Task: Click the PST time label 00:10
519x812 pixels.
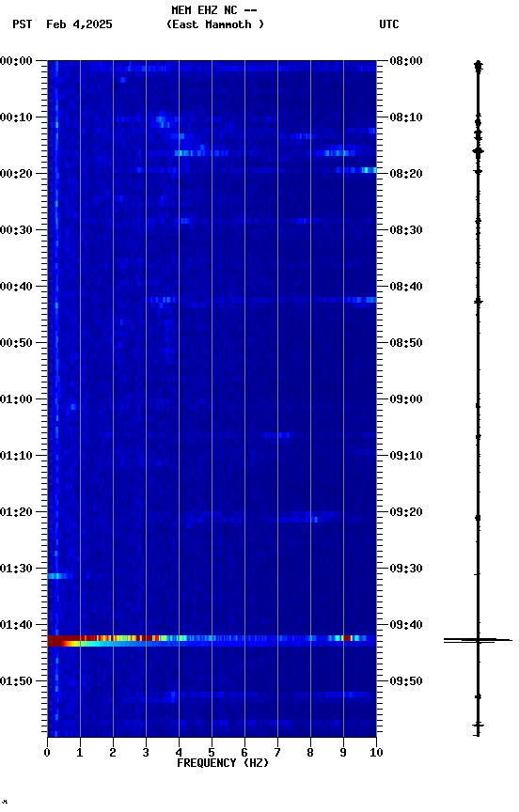Action: click(16, 117)
